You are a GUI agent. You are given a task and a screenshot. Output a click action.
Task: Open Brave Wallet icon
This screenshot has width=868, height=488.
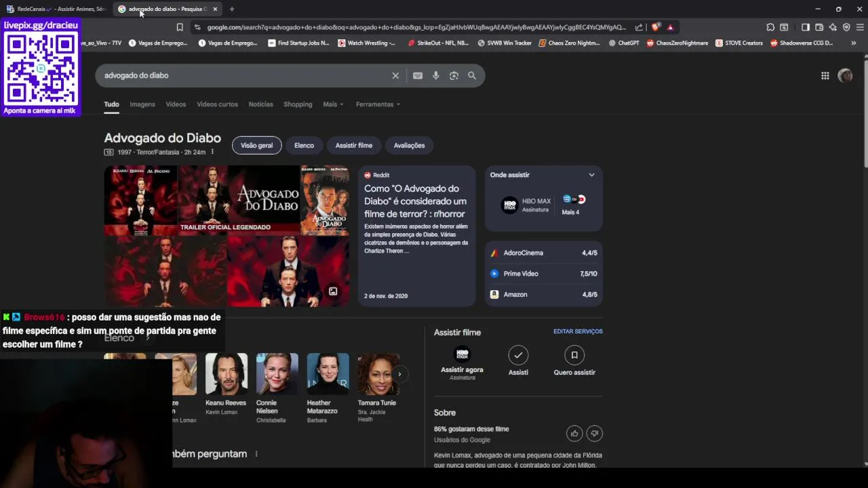tap(819, 27)
